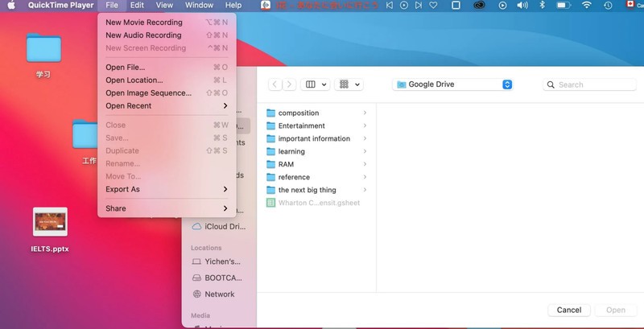Open Creative Cloud menu bar icon
Image resolution: width=644 pixels, height=329 pixels.
(479, 6)
